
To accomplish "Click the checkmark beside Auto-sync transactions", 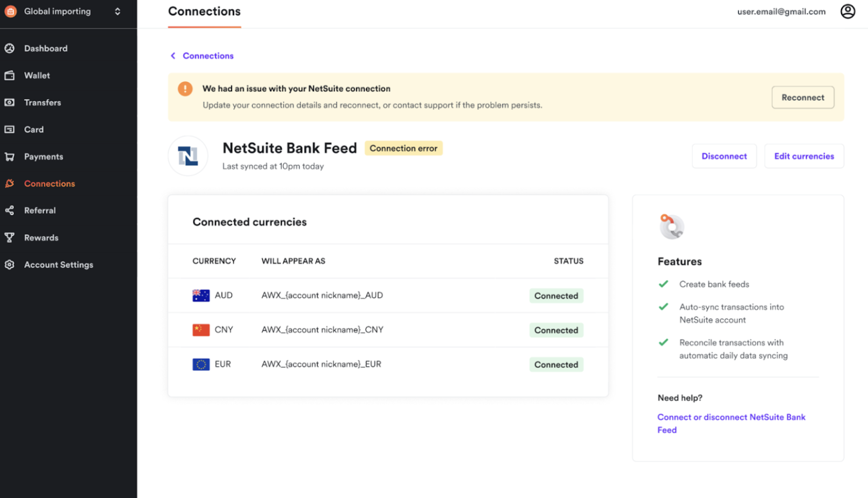I will click(x=663, y=306).
